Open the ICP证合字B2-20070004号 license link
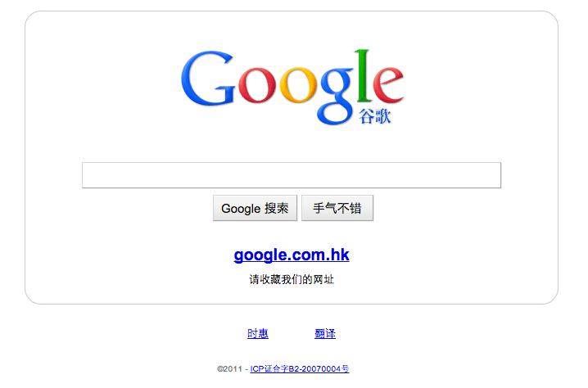Image resolution: width=588 pixels, height=388 pixels. pos(300,369)
